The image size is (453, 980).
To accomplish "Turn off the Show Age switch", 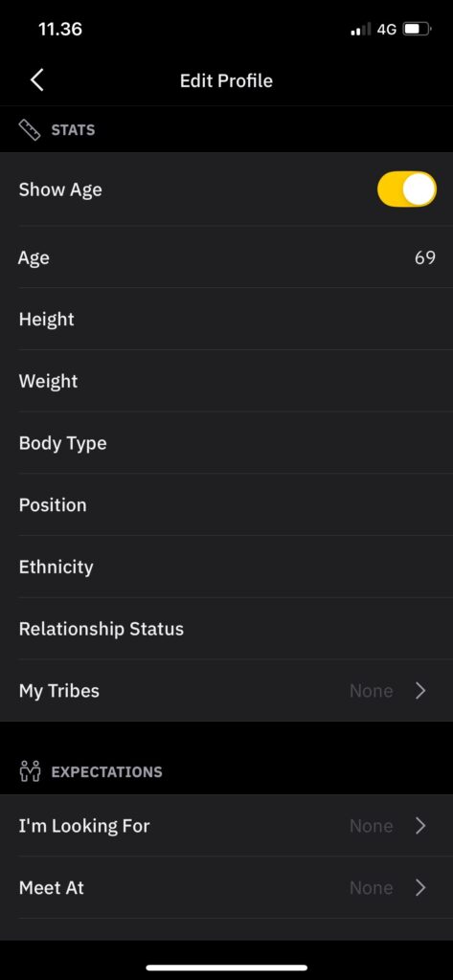I will click(407, 189).
